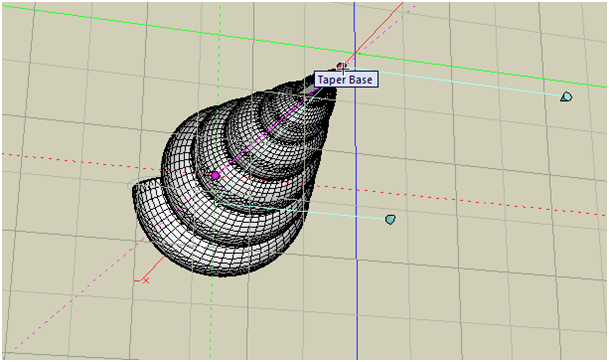Grab the upper-right cyan control handle

tap(566, 96)
